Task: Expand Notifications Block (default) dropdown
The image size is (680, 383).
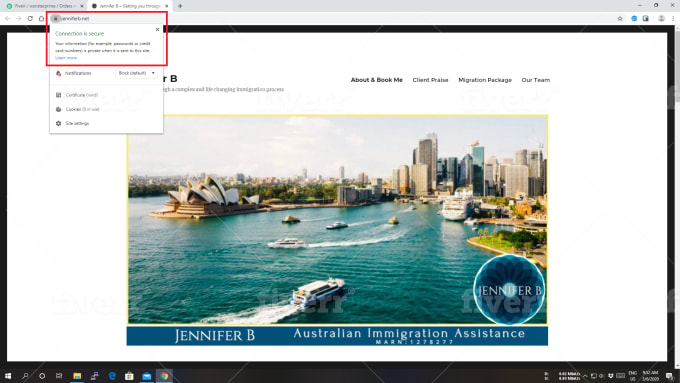Action: (137, 73)
